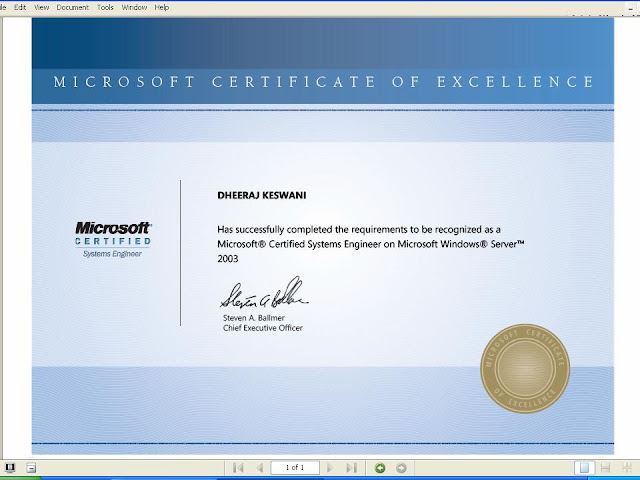Go to next page arrow
The height and width of the screenshot is (480, 640).
pos(330,468)
